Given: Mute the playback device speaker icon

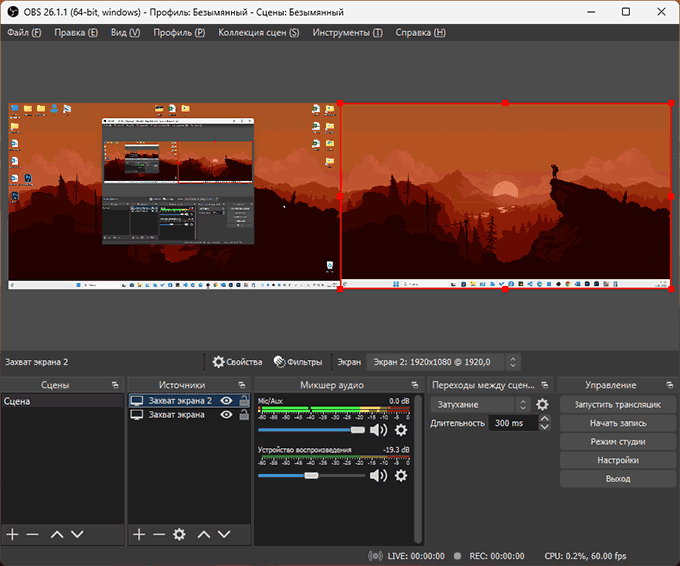Looking at the screenshot, I should (x=378, y=476).
